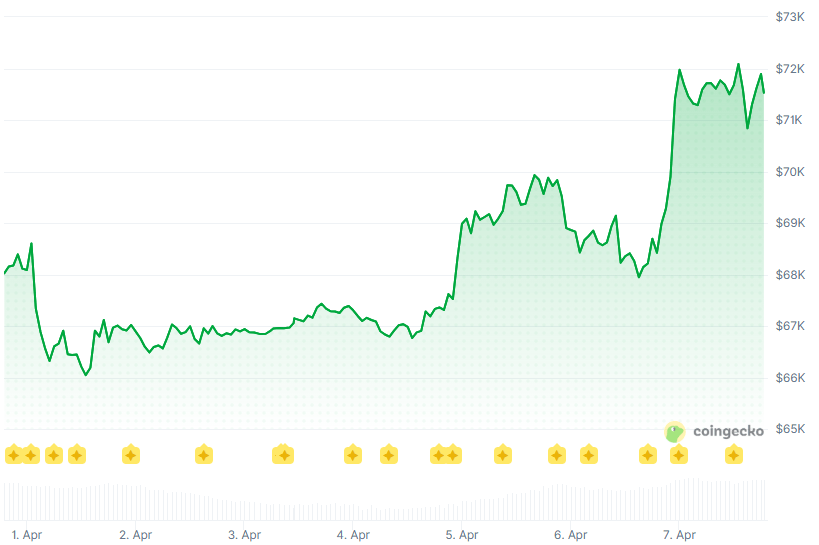Image resolution: width=819 pixels, height=545 pixels.
Task: Click the leftmost news sparkle marker
Action: pyautogui.click(x=13, y=455)
